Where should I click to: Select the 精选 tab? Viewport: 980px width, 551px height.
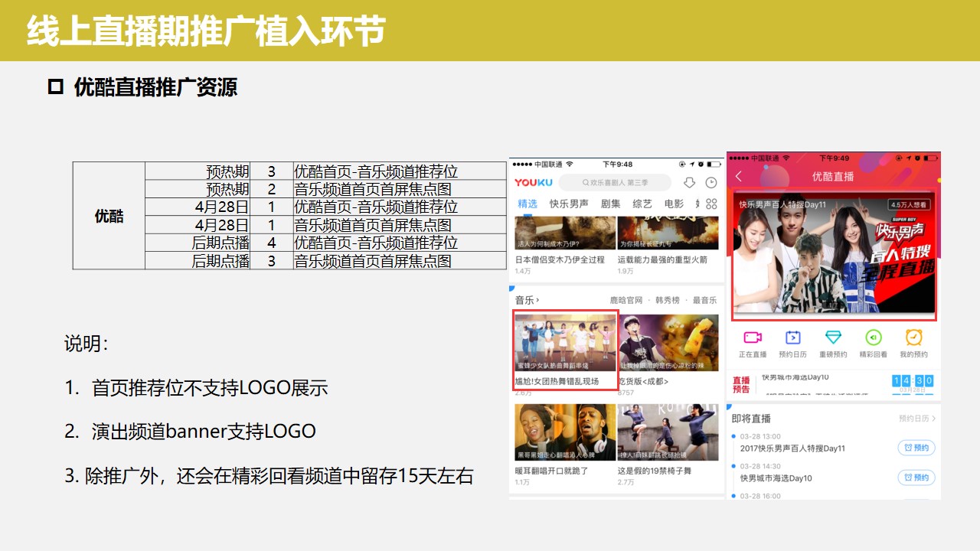(x=528, y=204)
